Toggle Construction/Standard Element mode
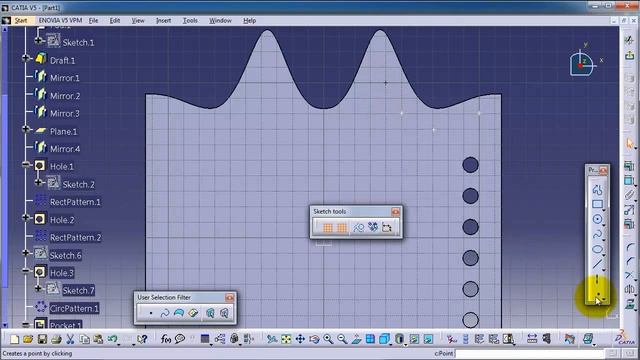Screen dimensions: 640x360 coord(358,227)
